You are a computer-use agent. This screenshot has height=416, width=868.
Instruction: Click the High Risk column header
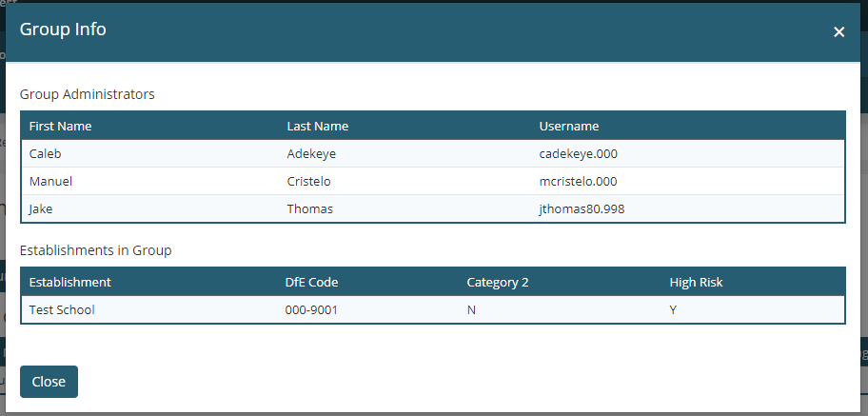pyautogui.click(x=699, y=282)
